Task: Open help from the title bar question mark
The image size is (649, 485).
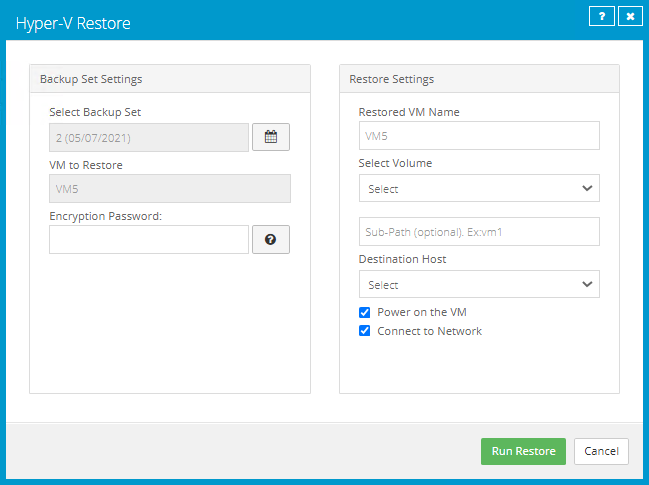Action: click(x=601, y=17)
